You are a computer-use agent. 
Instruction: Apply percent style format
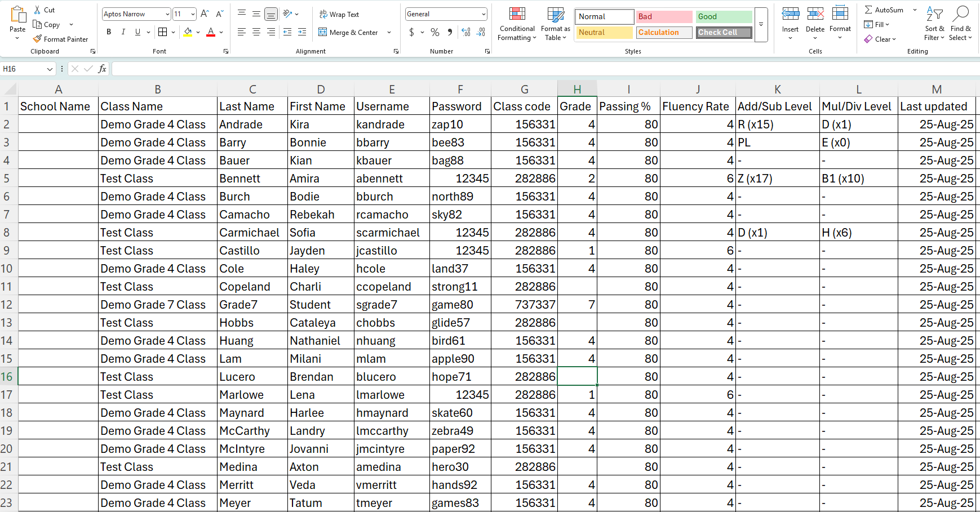pos(435,32)
